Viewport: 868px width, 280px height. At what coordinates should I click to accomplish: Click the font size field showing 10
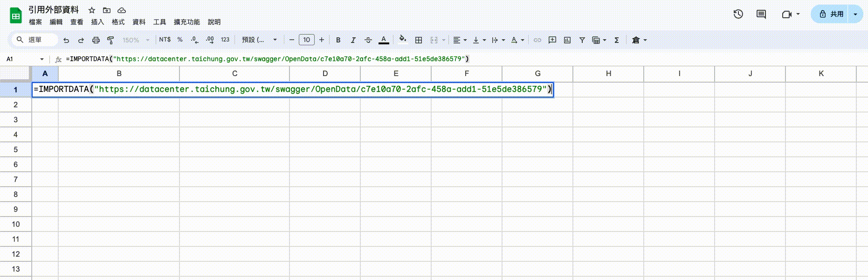tap(307, 40)
